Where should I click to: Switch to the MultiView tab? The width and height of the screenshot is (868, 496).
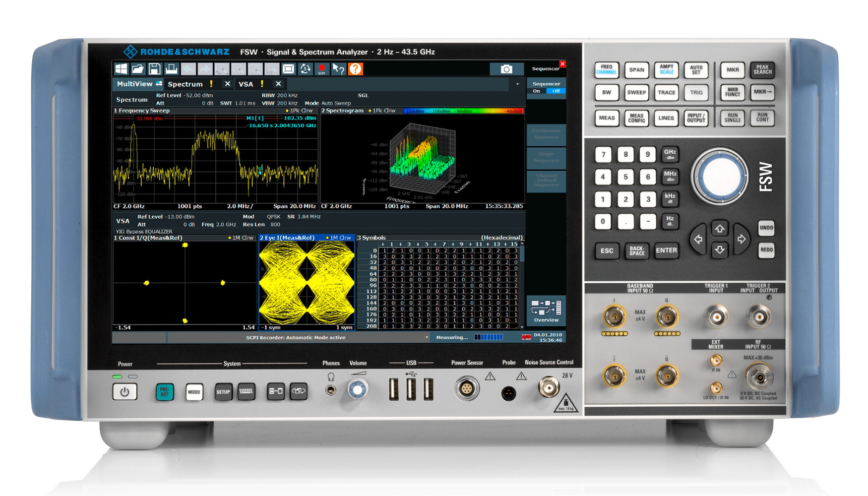click(x=138, y=84)
